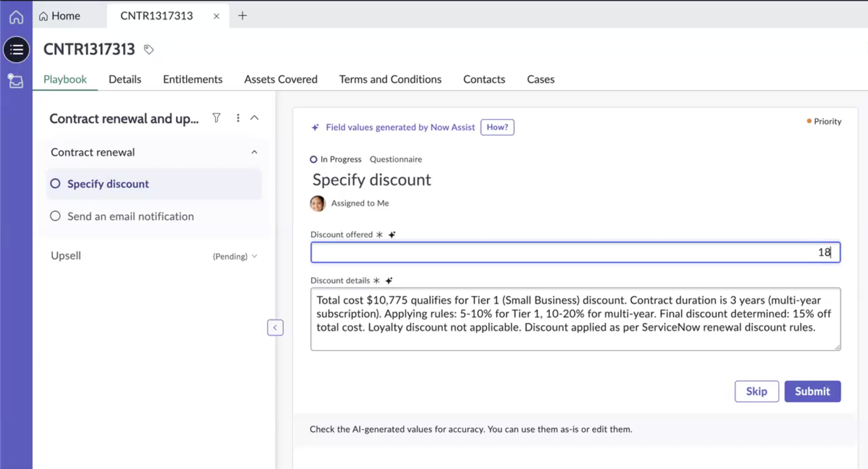Open the inbox icon in sidebar

point(16,81)
